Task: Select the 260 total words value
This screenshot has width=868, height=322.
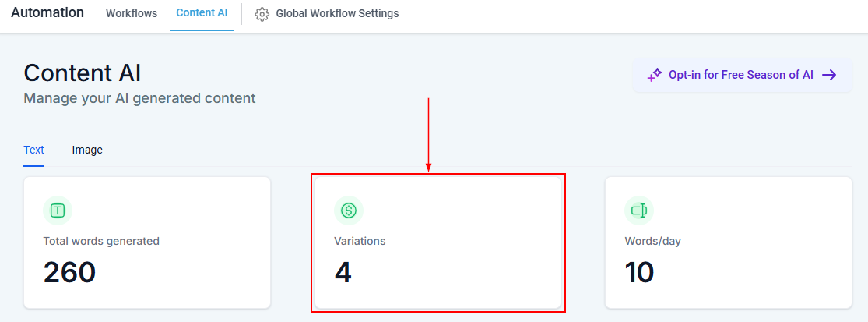Action: coord(69,272)
